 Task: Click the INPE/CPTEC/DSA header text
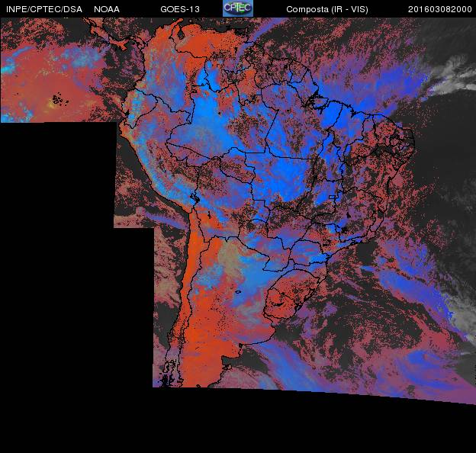[x=44, y=9]
